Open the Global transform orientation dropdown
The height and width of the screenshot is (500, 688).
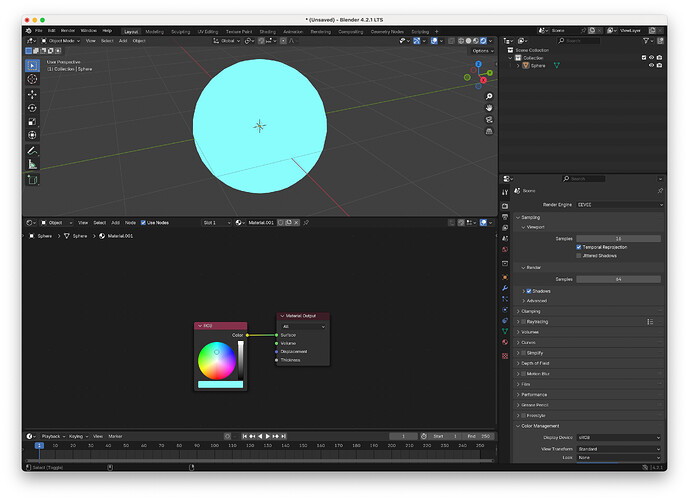(x=226, y=41)
